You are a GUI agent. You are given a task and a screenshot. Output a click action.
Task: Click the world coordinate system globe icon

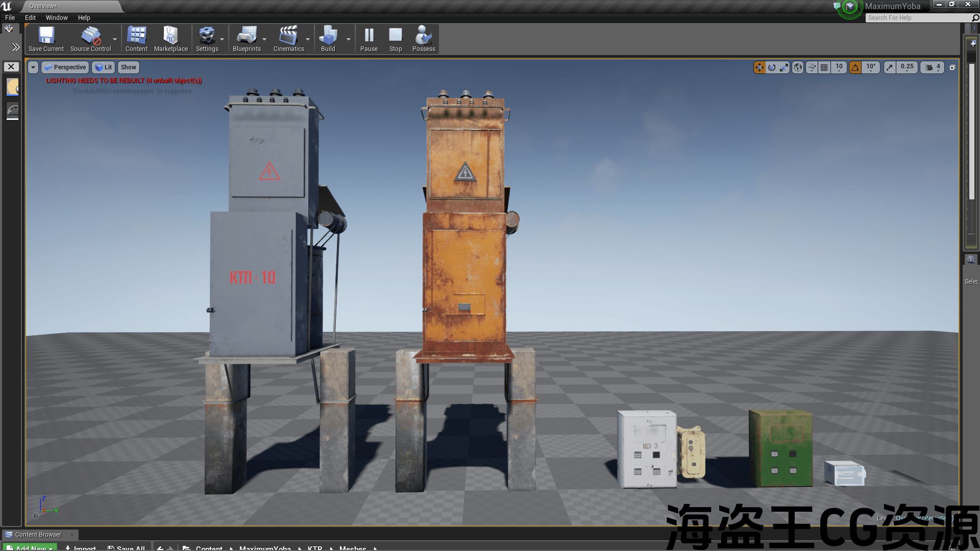(x=798, y=67)
